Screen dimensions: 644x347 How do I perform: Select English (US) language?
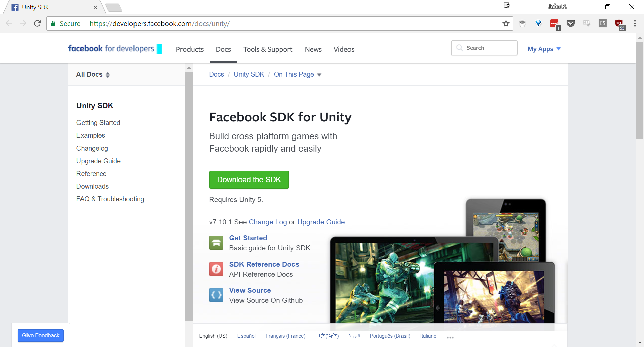coord(213,336)
